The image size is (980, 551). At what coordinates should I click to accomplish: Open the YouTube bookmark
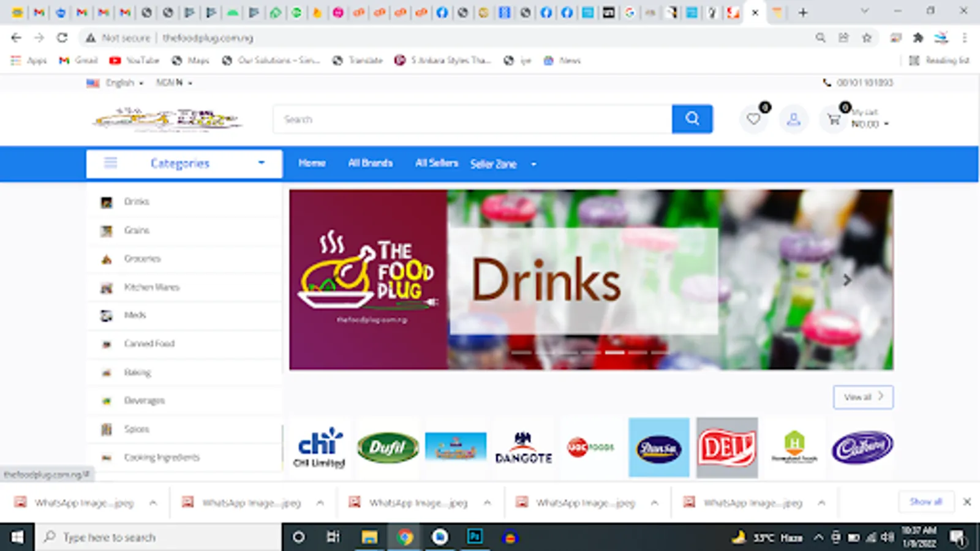[134, 60]
